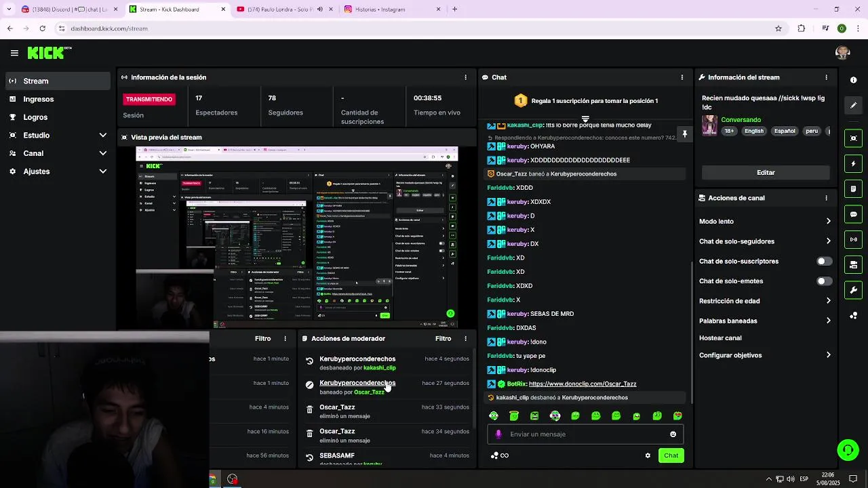Viewport: 868px width, 488px height.
Task: Collapse the pinned gift banner handle
Action: point(585,119)
